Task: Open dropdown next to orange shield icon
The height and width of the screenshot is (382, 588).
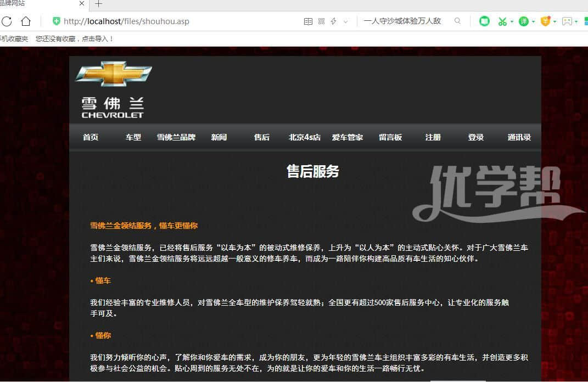Action: click(555, 22)
